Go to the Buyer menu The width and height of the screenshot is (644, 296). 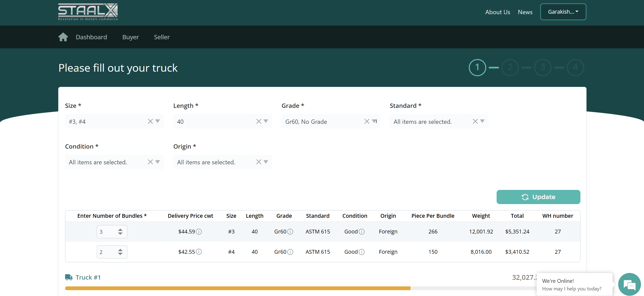[x=130, y=37]
